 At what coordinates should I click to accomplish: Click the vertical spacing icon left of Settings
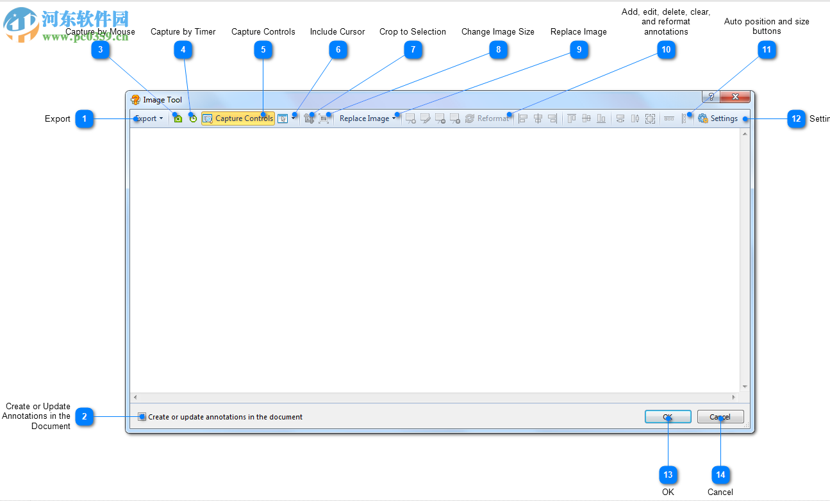pyautogui.click(x=685, y=118)
